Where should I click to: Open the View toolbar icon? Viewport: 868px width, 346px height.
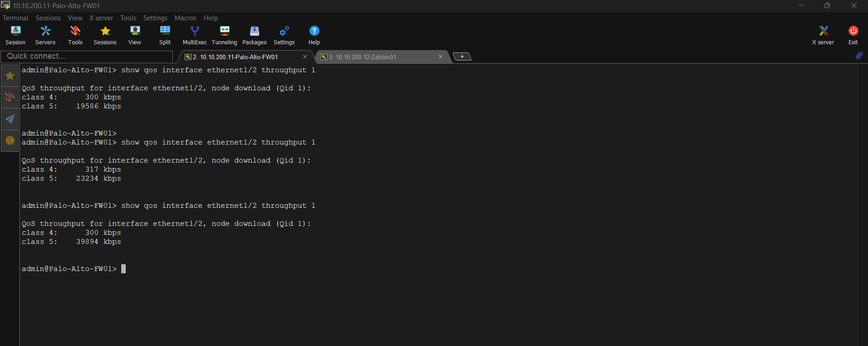[x=135, y=35]
